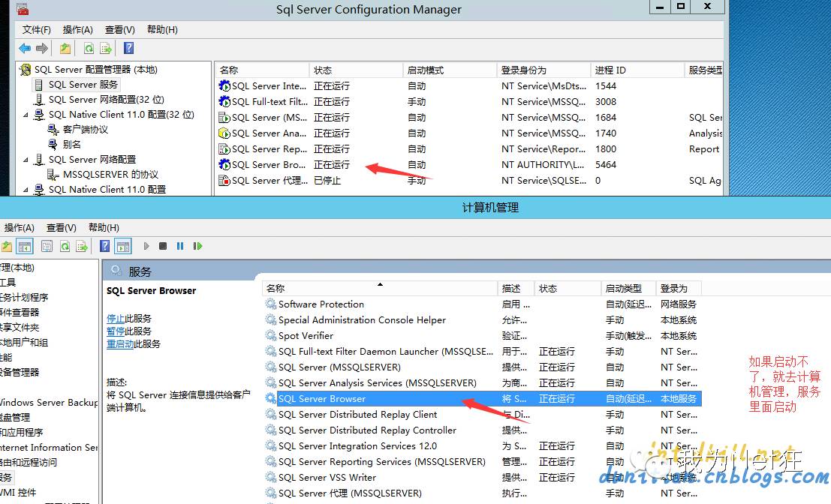Open help from Configuration Manager toolbar
Viewport: 831px width, 504px height.
coord(129,49)
